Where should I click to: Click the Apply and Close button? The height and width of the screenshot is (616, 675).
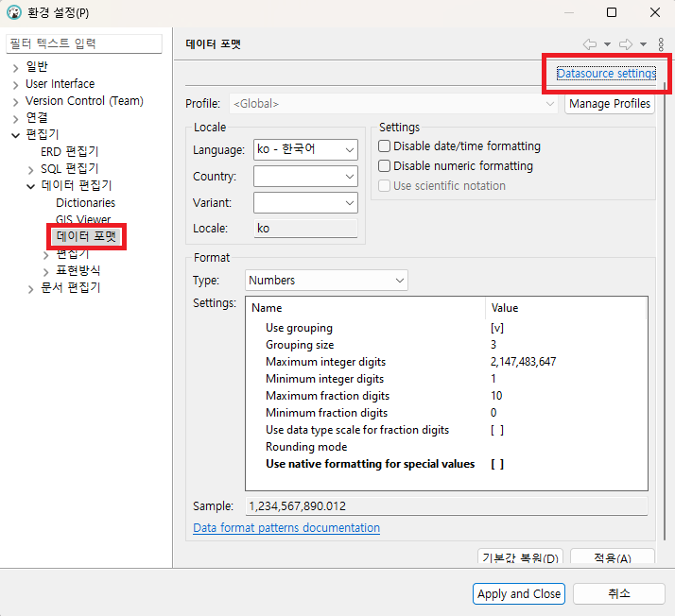[519, 594]
